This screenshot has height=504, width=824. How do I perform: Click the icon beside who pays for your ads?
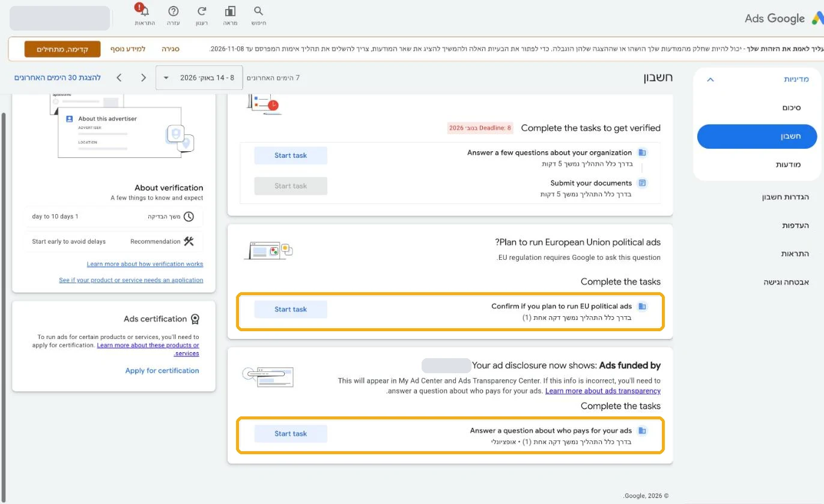[642, 430]
